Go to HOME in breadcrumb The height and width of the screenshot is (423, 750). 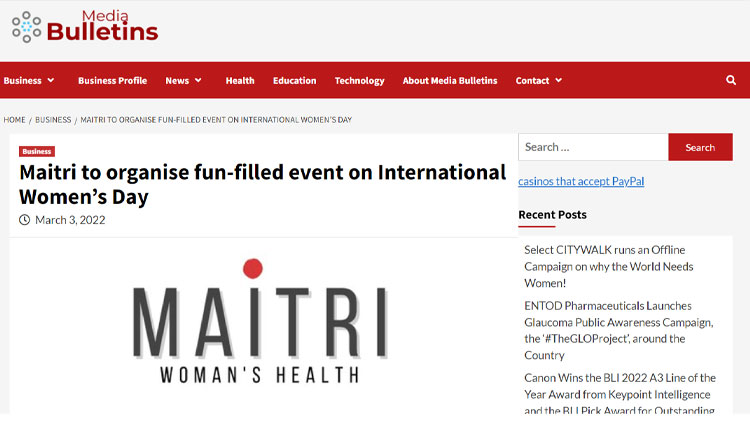[14, 120]
